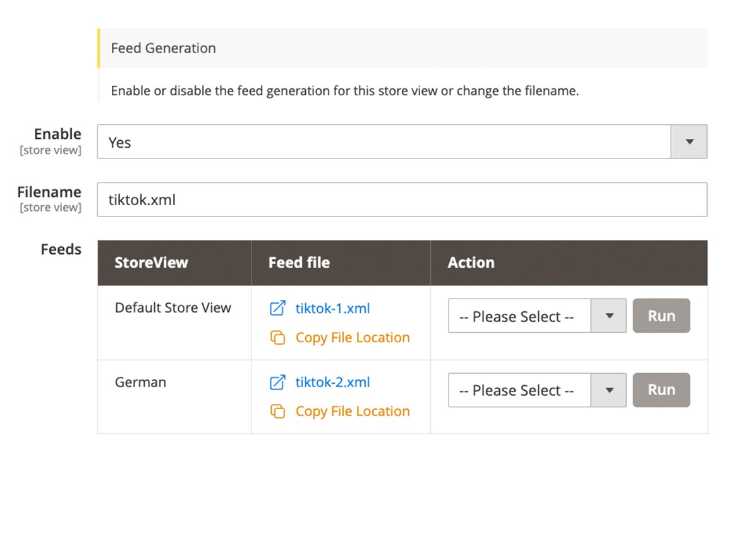Image resolution: width=738 pixels, height=560 pixels.
Task: Expand the Action dropdown for Default Store View
Action: 536,316
